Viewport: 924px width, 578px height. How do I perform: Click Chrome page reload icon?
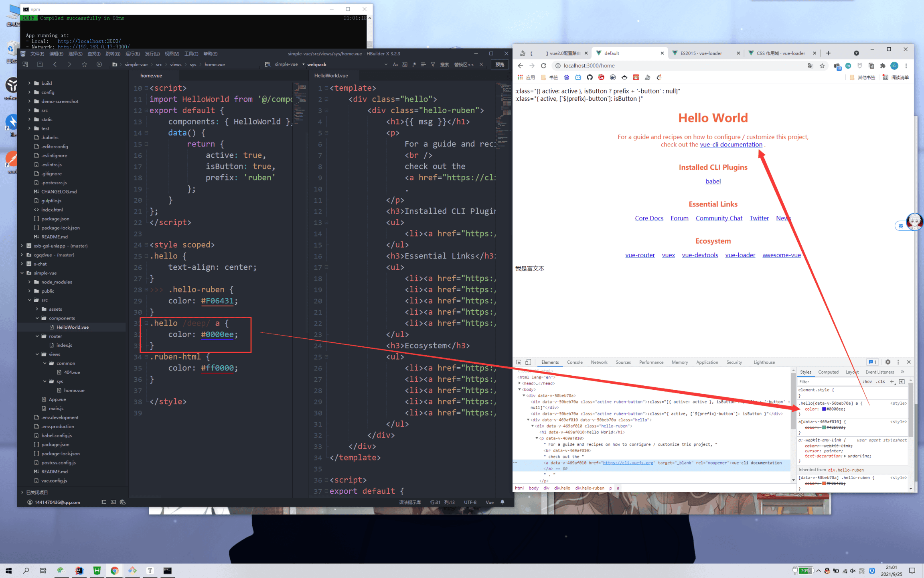(x=543, y=66)
